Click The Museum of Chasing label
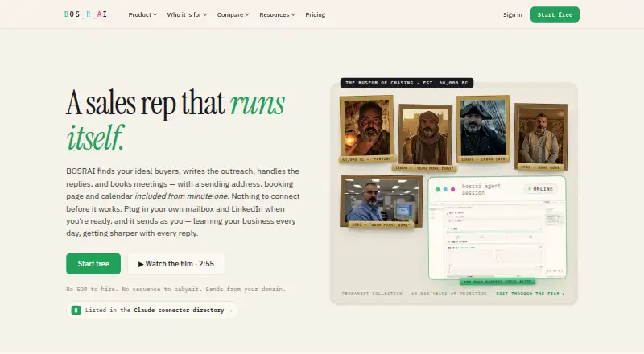The height and width of the screenshot is (354, 644). 407,83
